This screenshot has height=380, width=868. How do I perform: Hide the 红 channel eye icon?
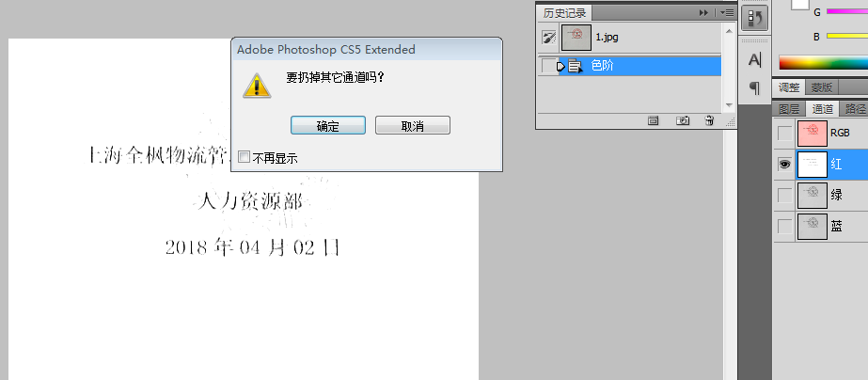[785, 165]
